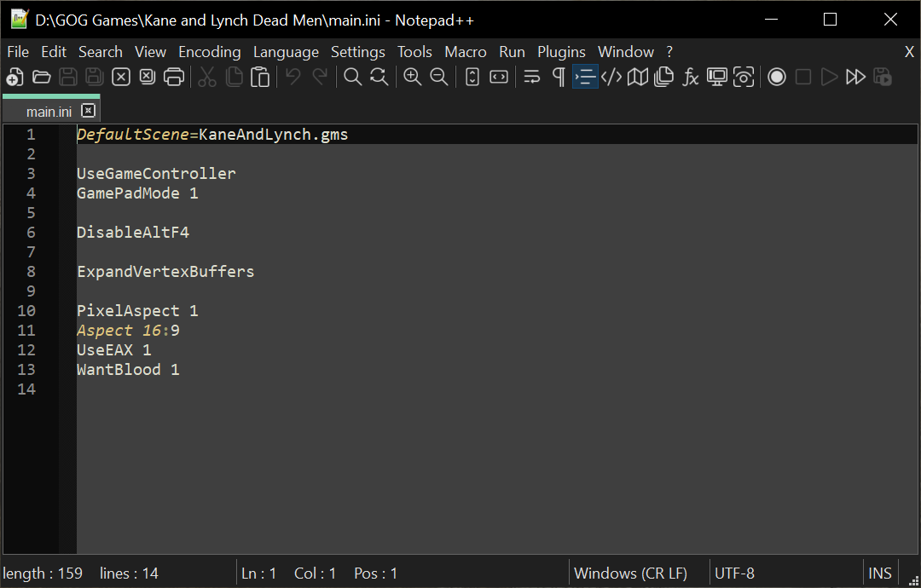This screenshot has width=921, height=588.
Task: Run macro multiple times fast-forward icon
Action: [x=856, y=77]
